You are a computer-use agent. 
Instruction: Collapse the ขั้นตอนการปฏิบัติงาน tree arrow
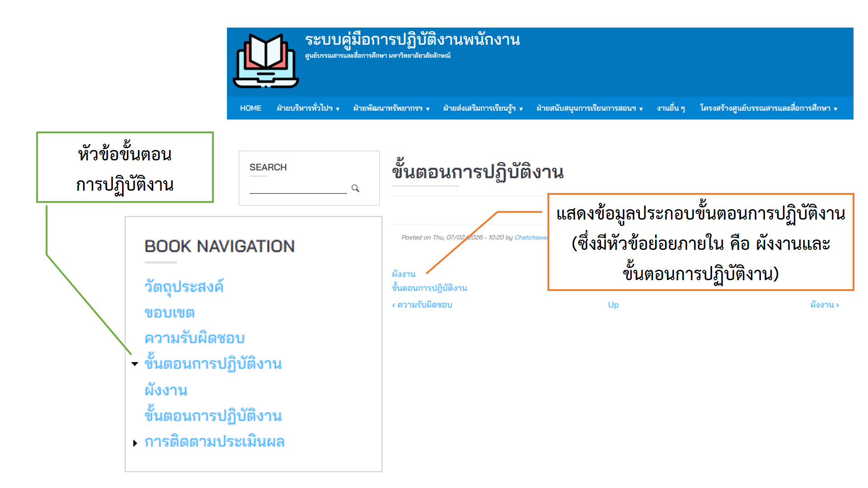pos(135,364)
